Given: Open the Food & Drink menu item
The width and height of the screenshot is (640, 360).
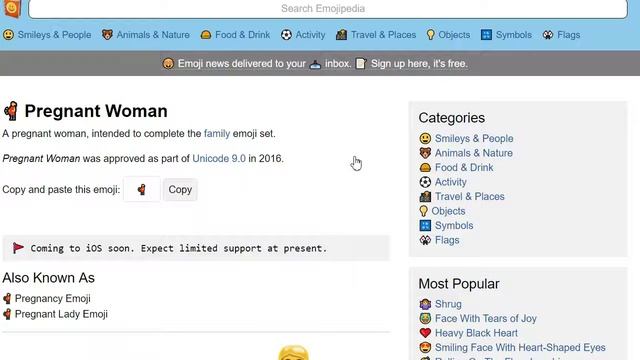Looking at the screenshot, I should (x=242, y=35).
